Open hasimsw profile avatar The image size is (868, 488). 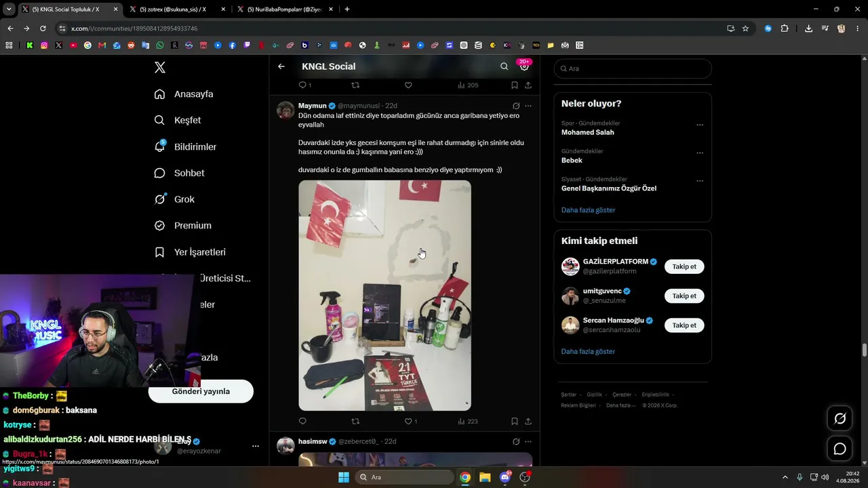(285, 445)
